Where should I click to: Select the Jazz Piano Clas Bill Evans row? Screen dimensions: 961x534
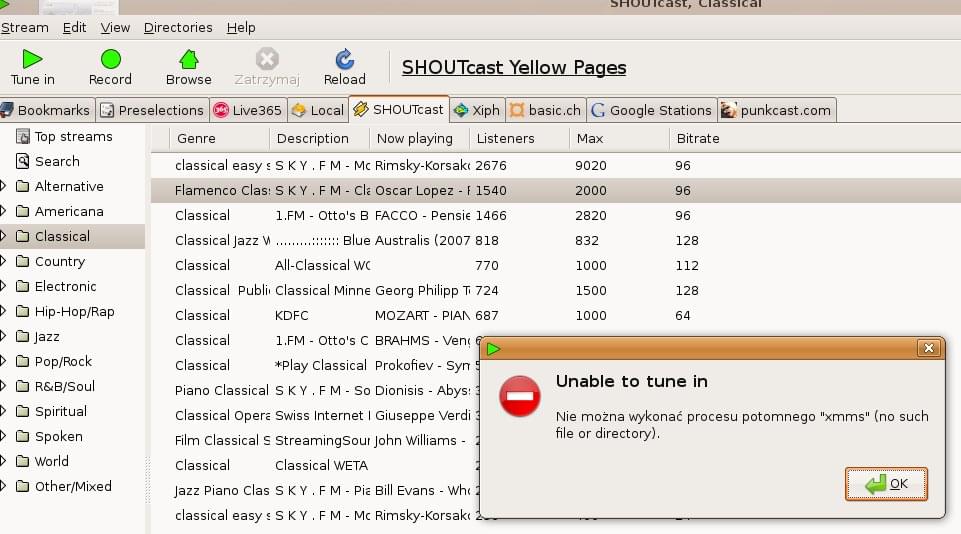coord(315,490)
